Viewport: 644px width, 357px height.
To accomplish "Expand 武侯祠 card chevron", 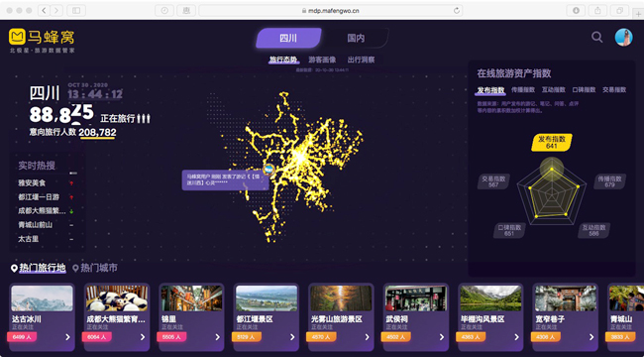I will click(x=442, y=337).
